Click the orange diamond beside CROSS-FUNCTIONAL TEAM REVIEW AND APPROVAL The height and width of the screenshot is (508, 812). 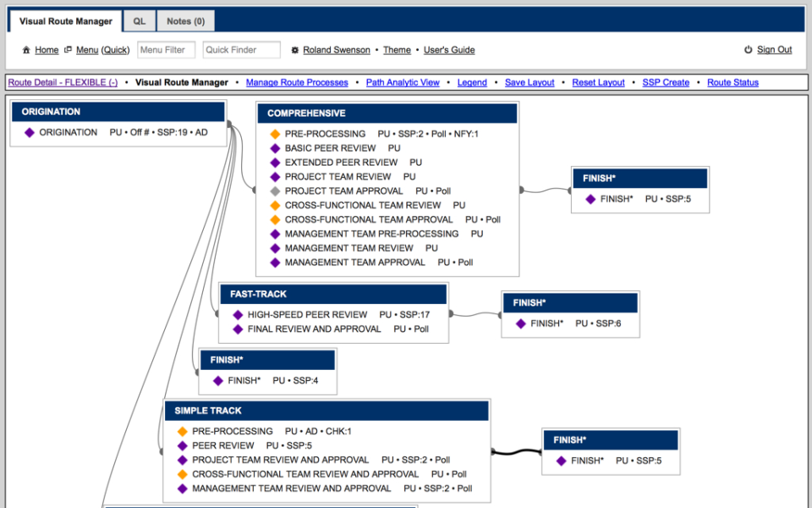[x=183, y=474]
